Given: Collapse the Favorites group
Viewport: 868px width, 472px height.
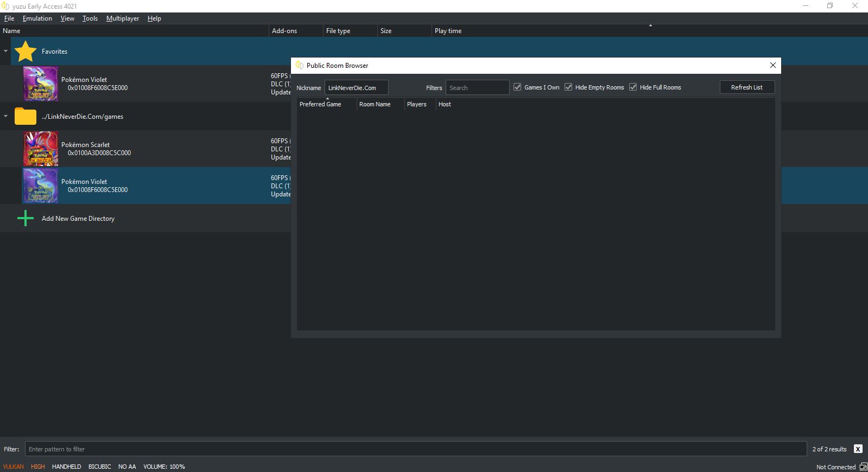Looking at the screenshot, I should click(x=5, y=51).
